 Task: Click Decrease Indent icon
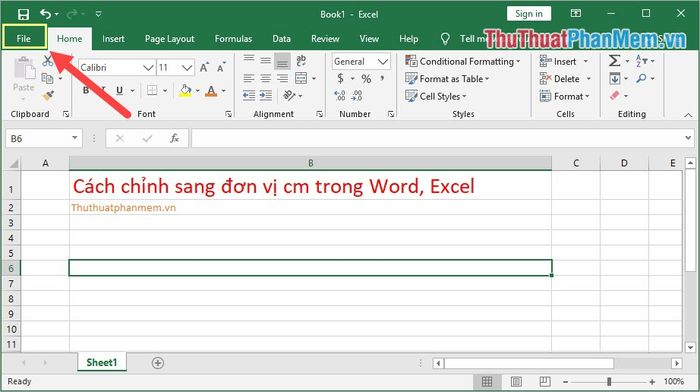(249, 95)
